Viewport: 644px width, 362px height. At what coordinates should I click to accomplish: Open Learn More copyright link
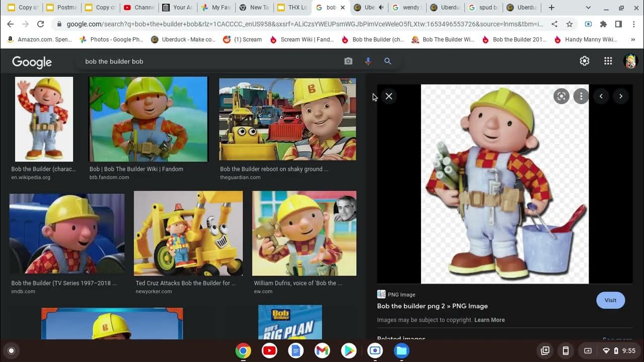[x=489, y=320]
